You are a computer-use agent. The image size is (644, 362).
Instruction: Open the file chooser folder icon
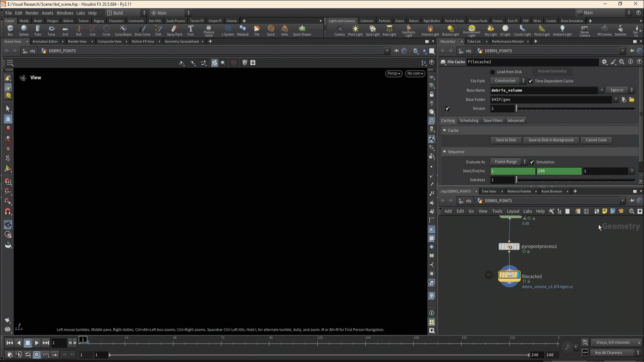(x=632, y=100)
